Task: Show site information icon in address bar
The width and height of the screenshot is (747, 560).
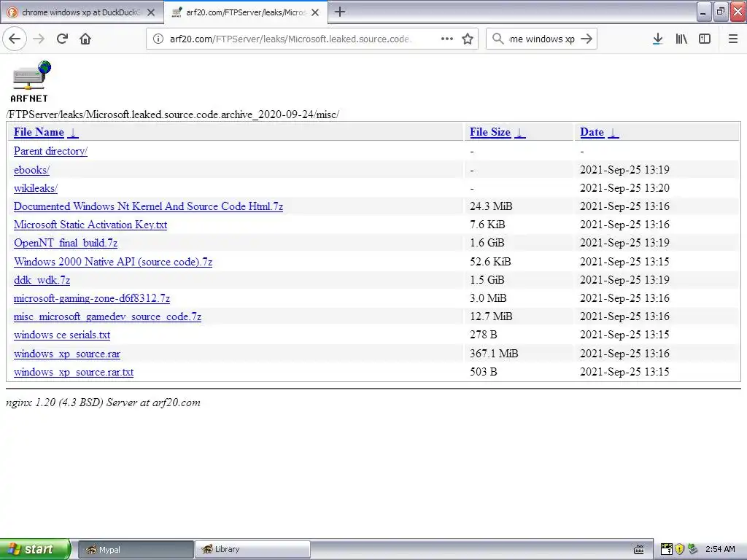Action: click(158, 39)
